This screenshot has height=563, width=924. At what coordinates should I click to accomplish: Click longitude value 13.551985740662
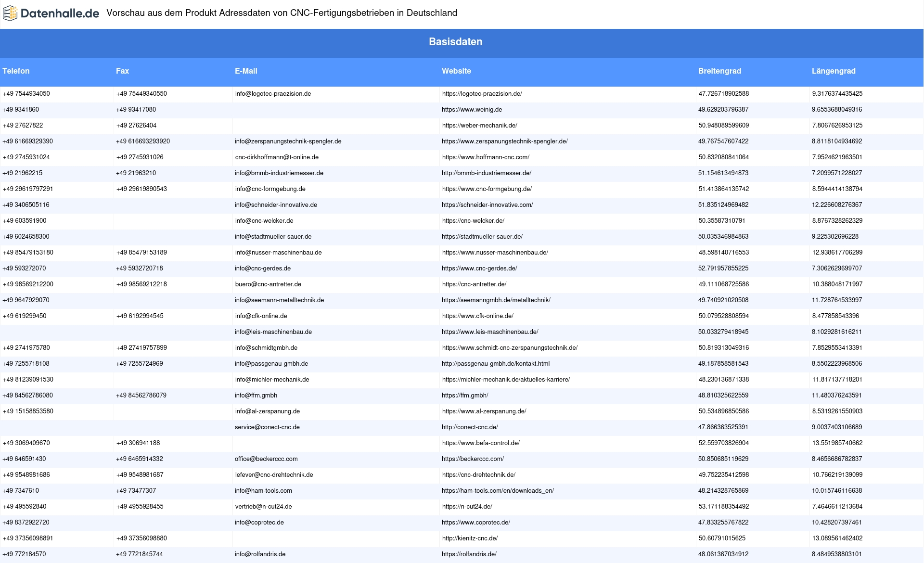[x=837, y=443]
